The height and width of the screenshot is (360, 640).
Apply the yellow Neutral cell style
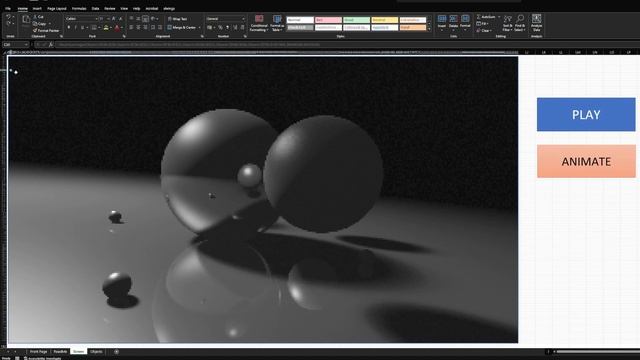coord(384,20)
